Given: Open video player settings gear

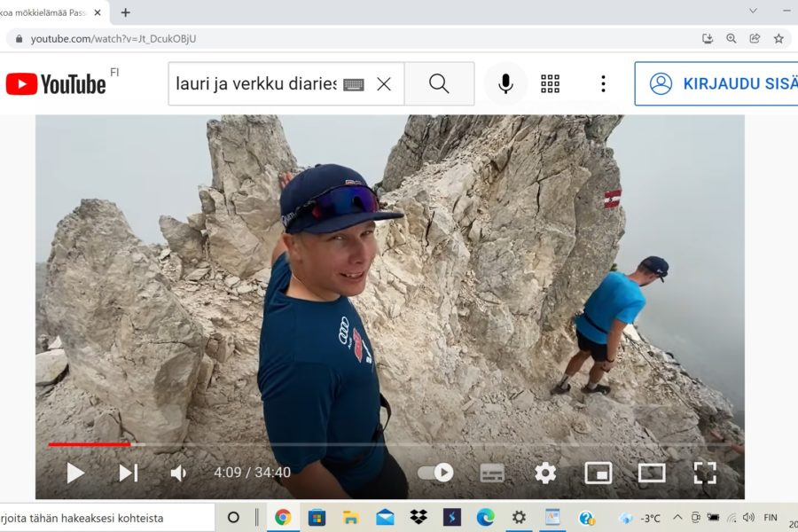Looking at the screenshot, I should coord(545,473).
